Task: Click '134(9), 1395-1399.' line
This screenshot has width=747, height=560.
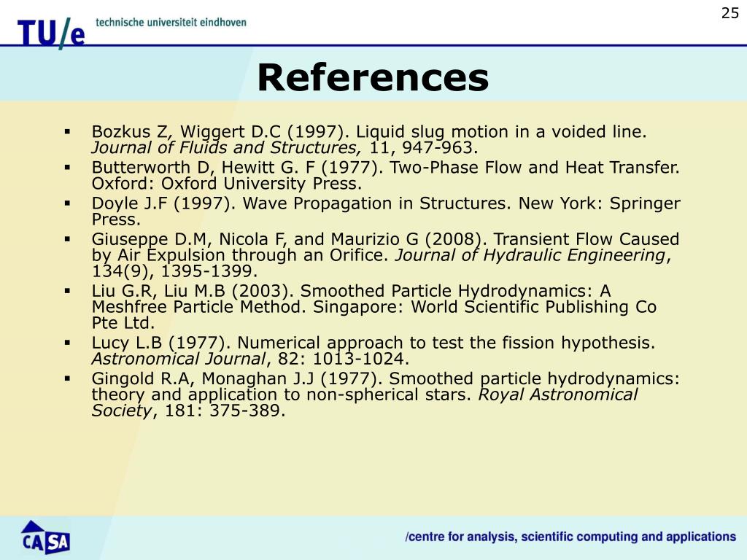Action: 174,271
